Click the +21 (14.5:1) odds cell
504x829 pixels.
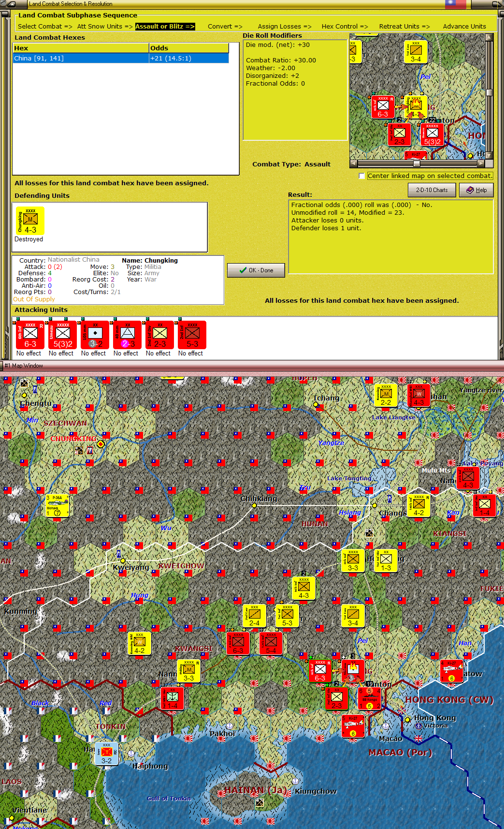point(189,59)
